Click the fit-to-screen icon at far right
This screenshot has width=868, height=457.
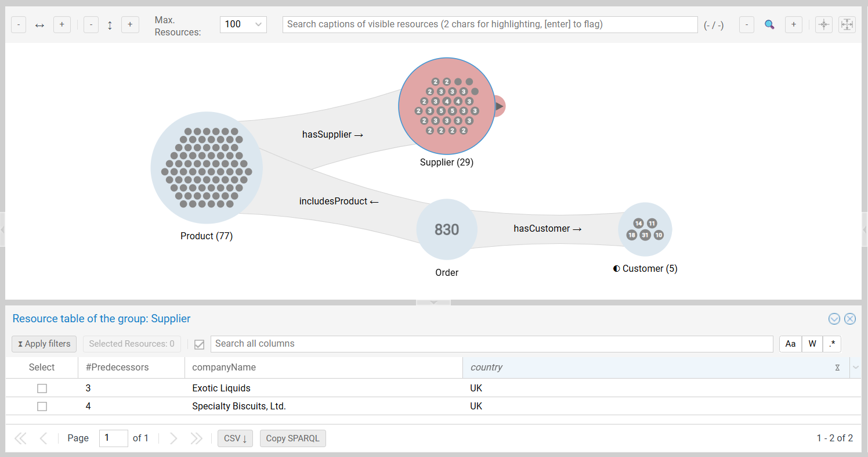(x=847, y=25)
